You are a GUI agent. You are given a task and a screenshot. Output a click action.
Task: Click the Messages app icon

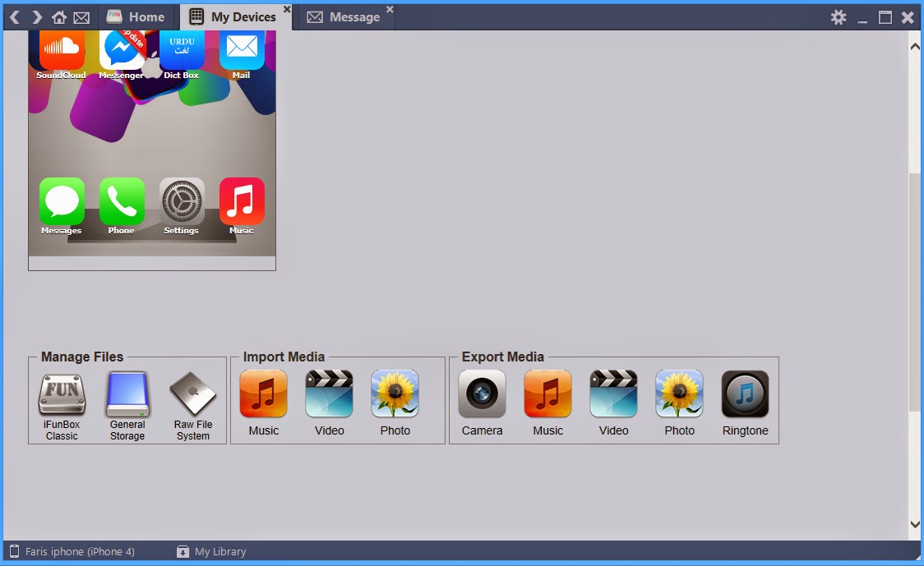click(x=62, y=201)
